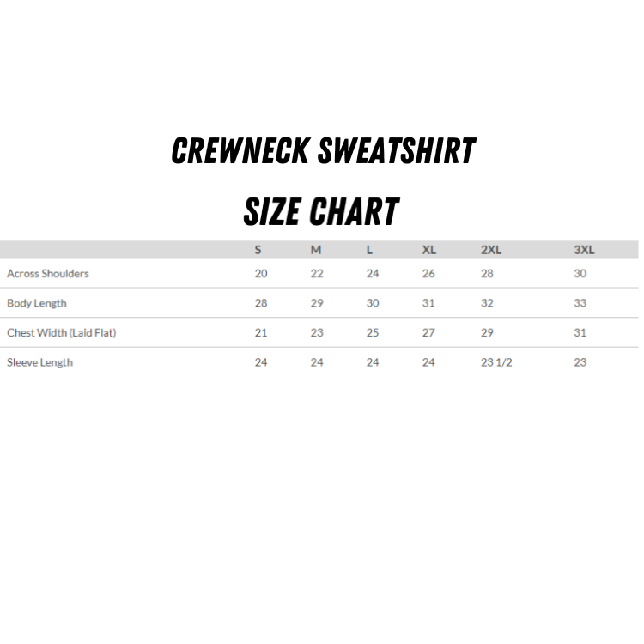Select the 3XL size column header
The image size is (644, 644).
pos(584,250)
